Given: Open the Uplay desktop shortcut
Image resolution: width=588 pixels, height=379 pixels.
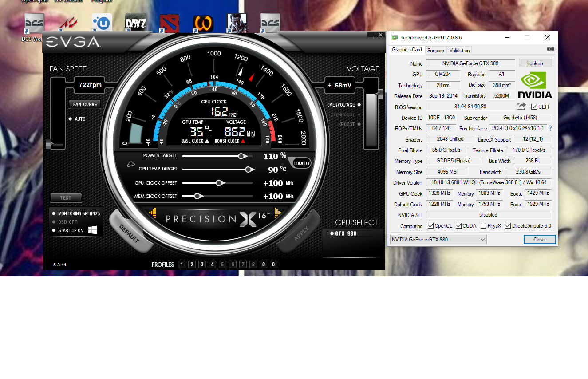Looking at the screenshot, I should (x=102, y=23).
